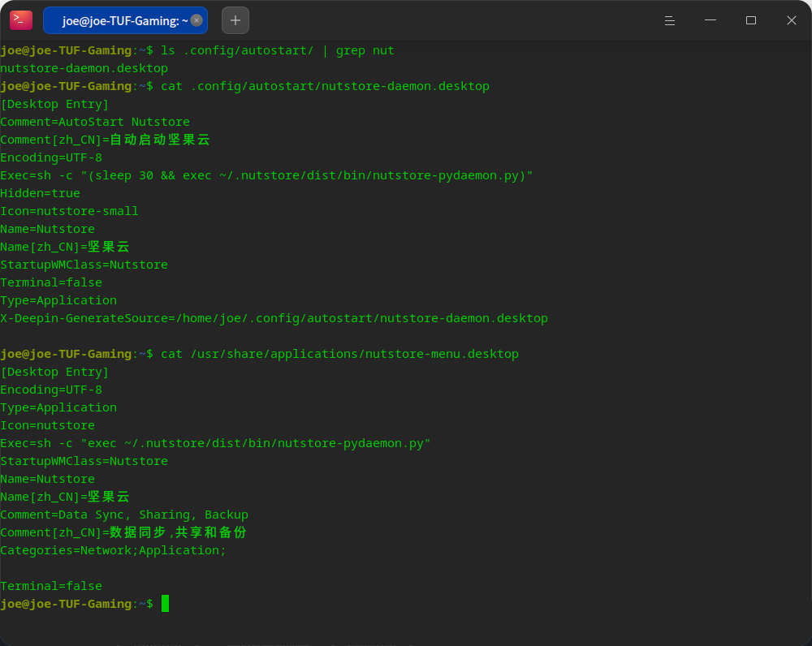
Task: Click the 'Comment[zh_CN]=自动启动坚果云' line
Action: pos(105,140)
